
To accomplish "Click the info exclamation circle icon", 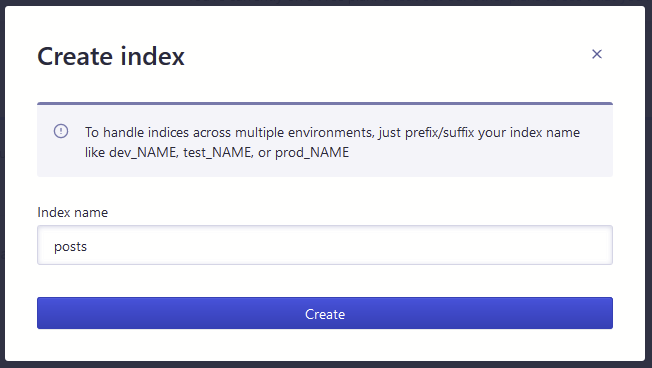I will pos(61,131).
